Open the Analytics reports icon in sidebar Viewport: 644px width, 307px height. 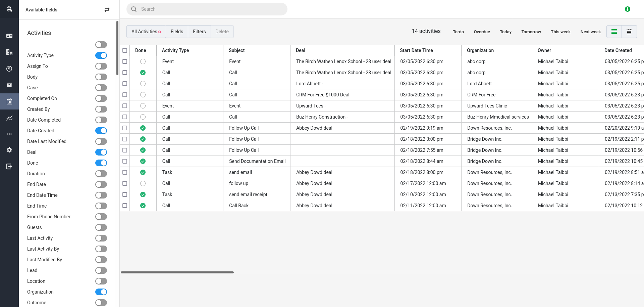click(9, 118)
